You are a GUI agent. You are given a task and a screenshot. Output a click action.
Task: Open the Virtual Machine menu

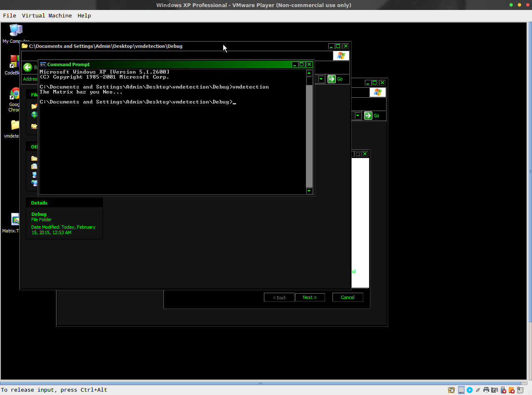coord(47,15)
